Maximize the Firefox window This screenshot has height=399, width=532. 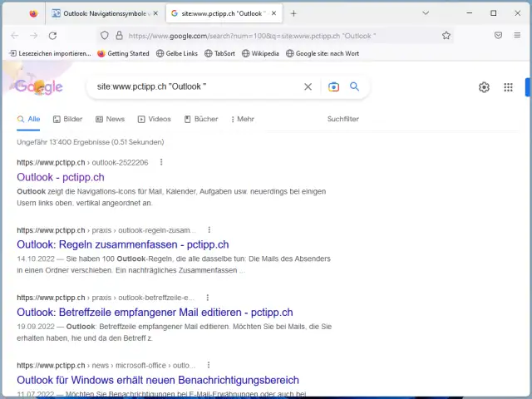pyautogui.click(x=493, y=13)
